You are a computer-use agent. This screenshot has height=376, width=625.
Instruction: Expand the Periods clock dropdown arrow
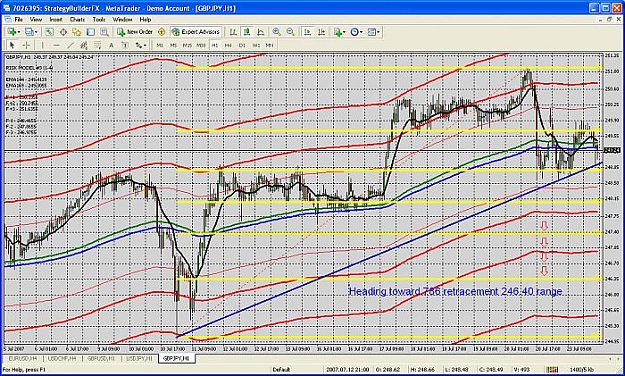(x=361, y=32)
